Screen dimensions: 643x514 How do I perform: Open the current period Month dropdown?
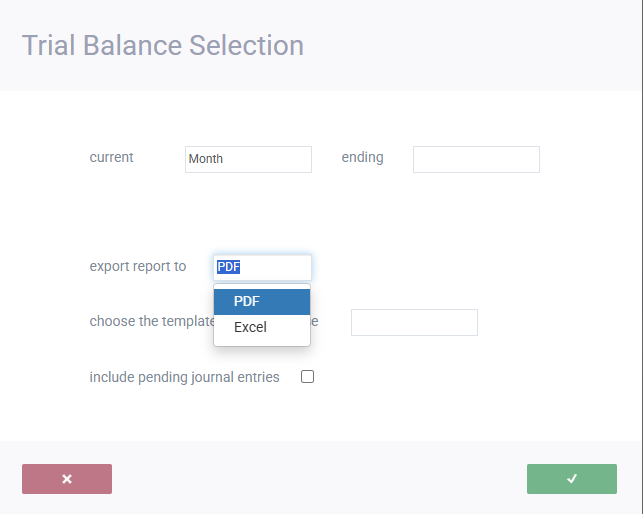pyautogui.click(x=248, y=159)
